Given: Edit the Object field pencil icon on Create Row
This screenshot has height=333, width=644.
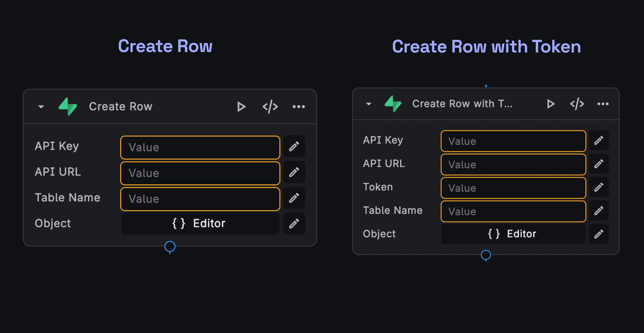Looking at the screenshot, I should pos(294,223).
